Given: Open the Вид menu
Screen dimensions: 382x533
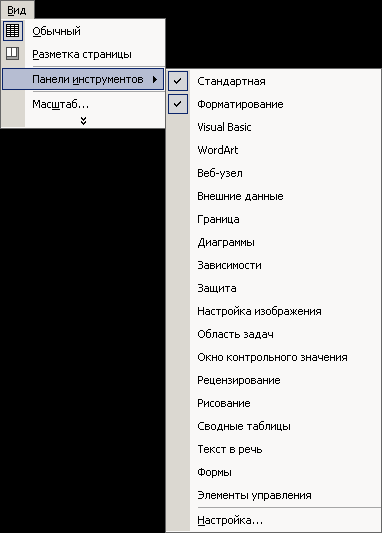Looking at the screenshot, I should coord(17,10).
